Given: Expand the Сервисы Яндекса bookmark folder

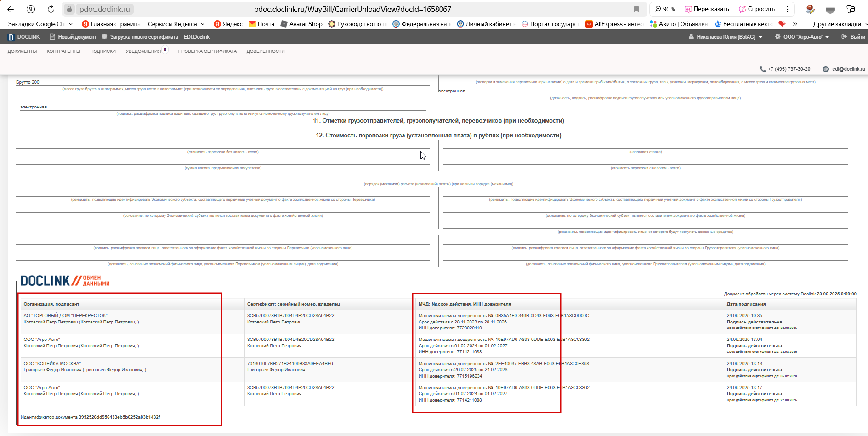Looking at the screenshot, I should pos(176,24).
